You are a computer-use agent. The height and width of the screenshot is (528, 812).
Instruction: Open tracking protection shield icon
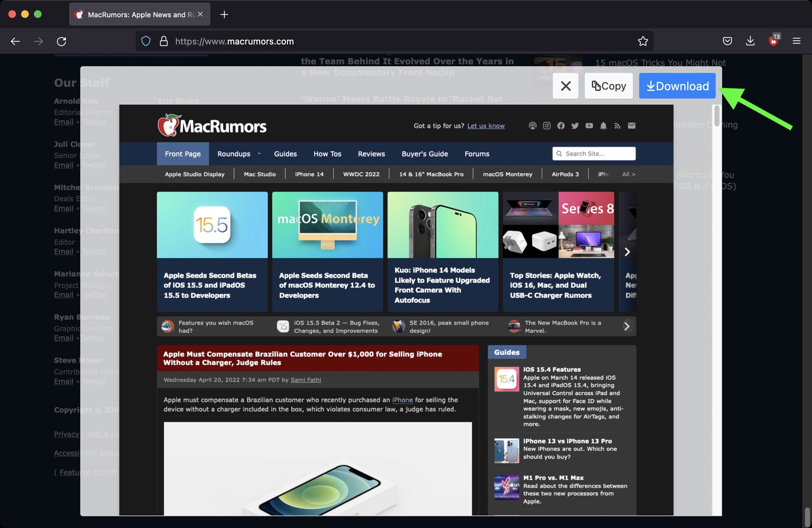pyautogui.click(x=146, y=41)
